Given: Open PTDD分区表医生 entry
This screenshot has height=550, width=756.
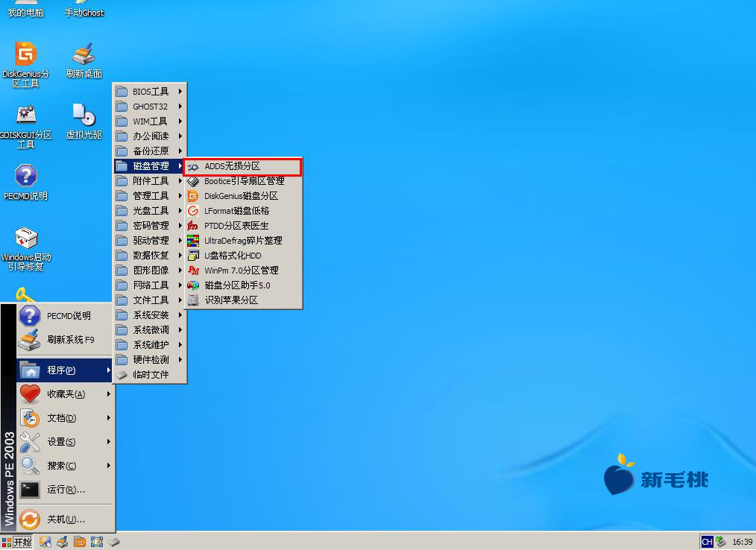Looking at the screenshot, I should click(x=243, y=226).
